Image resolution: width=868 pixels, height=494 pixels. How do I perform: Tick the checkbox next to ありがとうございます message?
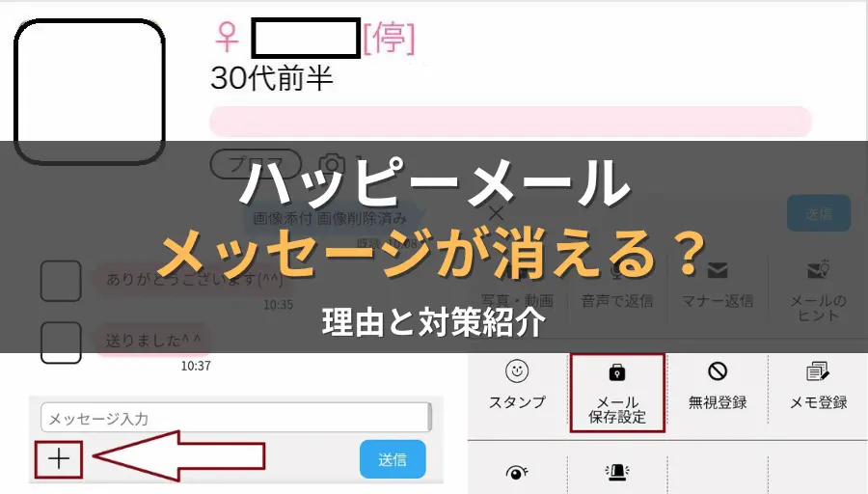pos(61,281)
